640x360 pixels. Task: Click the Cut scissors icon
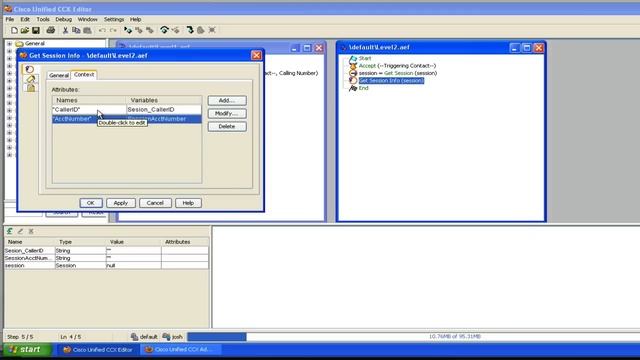pyautogui.click(x=65, y=30)
